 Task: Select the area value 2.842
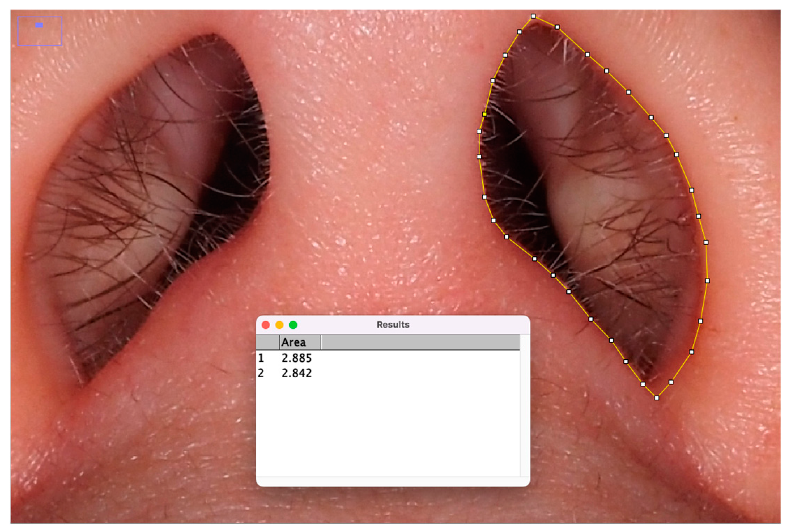[x=296, y=373]
